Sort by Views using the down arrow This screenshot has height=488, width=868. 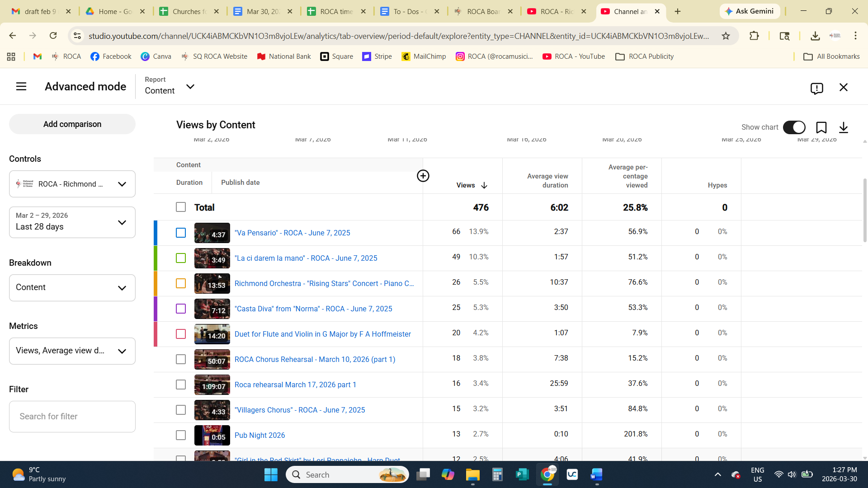click(484, 185)
